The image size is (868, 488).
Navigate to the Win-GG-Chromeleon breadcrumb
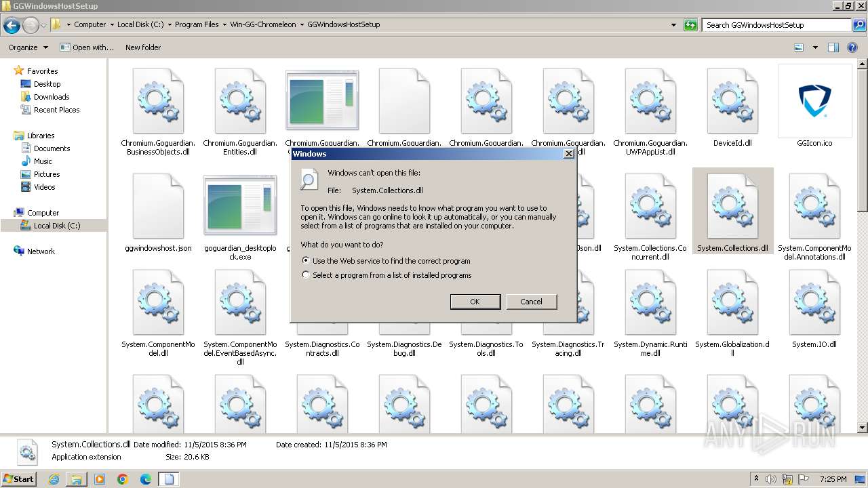[x=263, y=24]
